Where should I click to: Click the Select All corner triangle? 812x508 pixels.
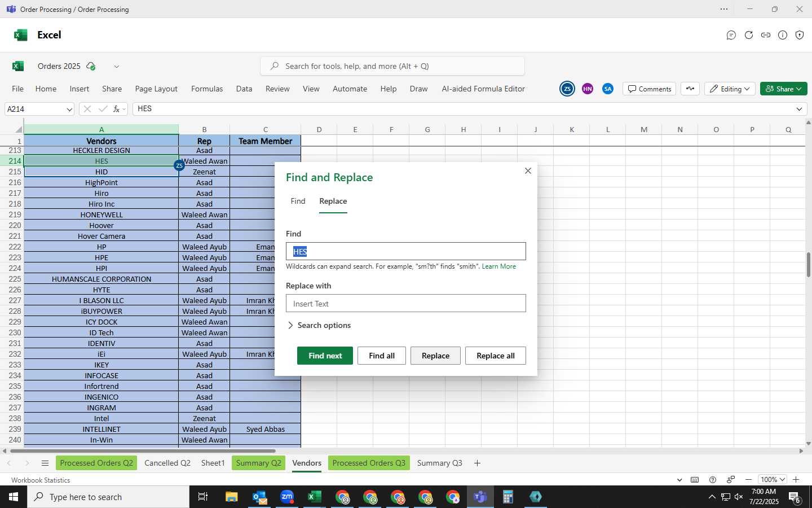pyautogui.click(x=19, y=130)
